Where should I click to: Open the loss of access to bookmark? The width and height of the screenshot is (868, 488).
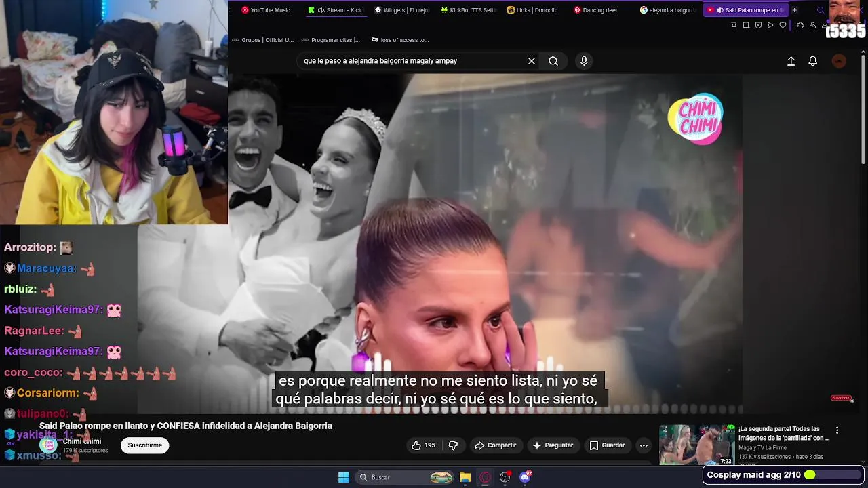click(400, 40)
